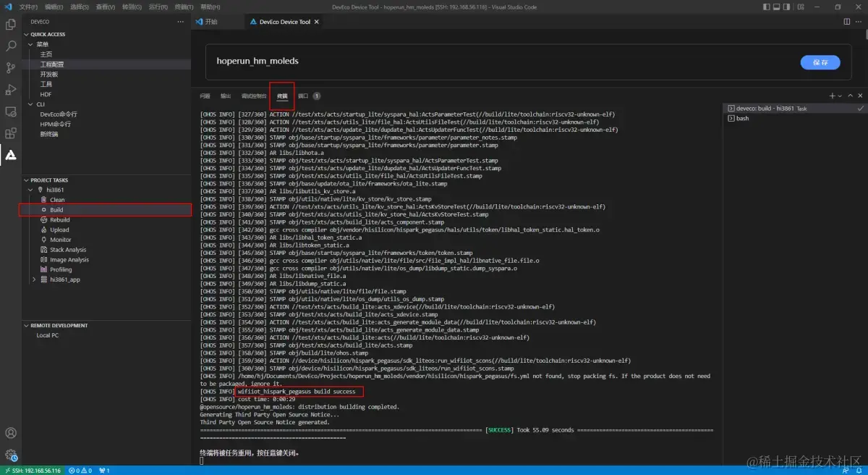Screen dimensions: 868x475
Task: Select Local PC under Remote Development
Action: click(x=48, y=335)
